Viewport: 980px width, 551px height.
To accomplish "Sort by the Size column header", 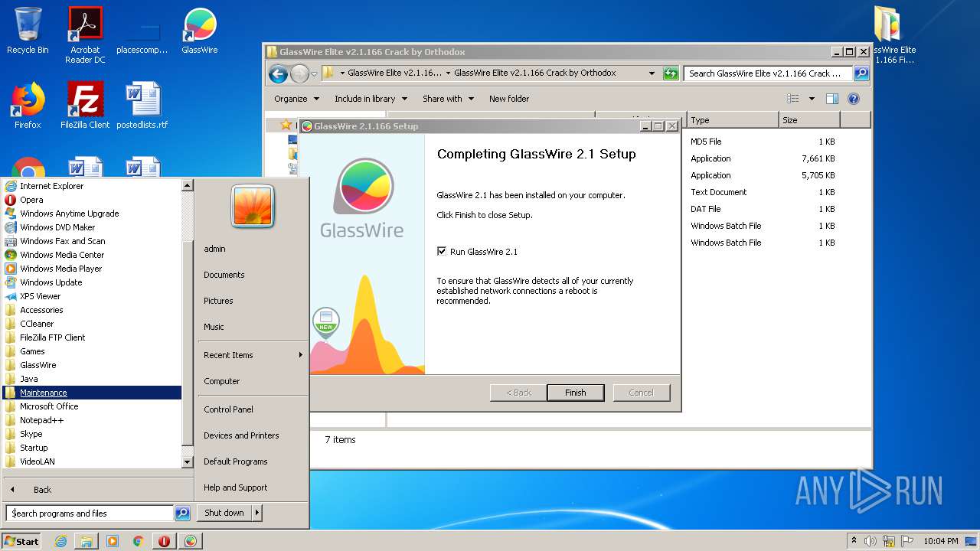I will 809,120.
